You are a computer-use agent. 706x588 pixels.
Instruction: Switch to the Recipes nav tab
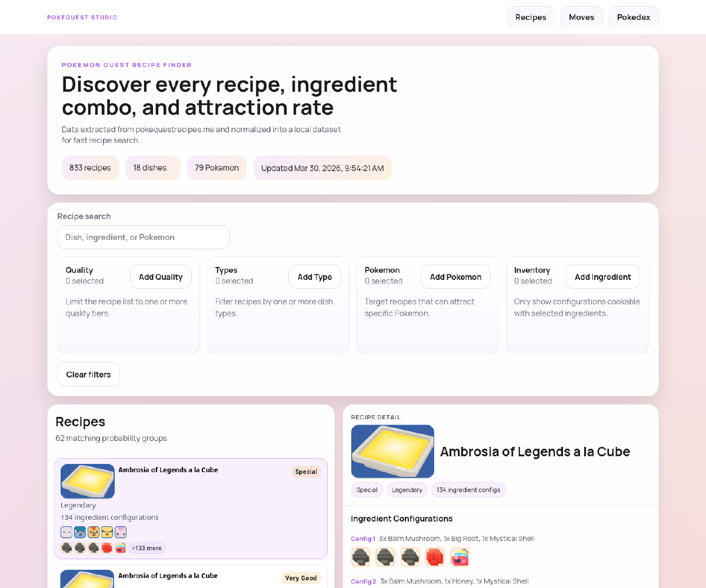[x=531, y=17]
